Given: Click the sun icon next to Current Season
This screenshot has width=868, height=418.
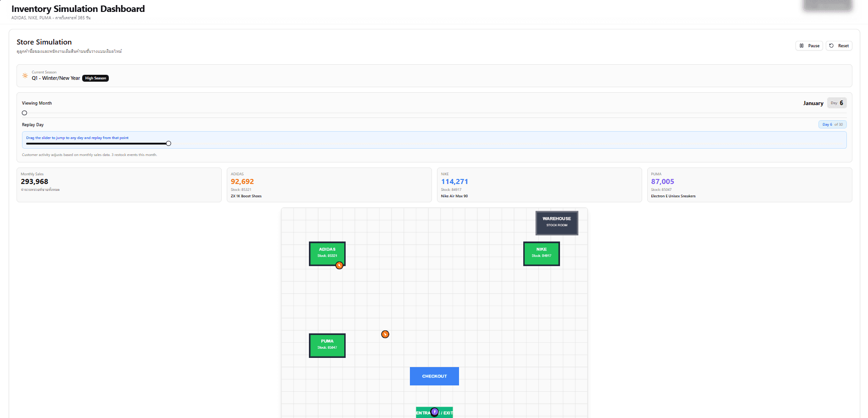Looking at the screenshot, I should [25, 76].
